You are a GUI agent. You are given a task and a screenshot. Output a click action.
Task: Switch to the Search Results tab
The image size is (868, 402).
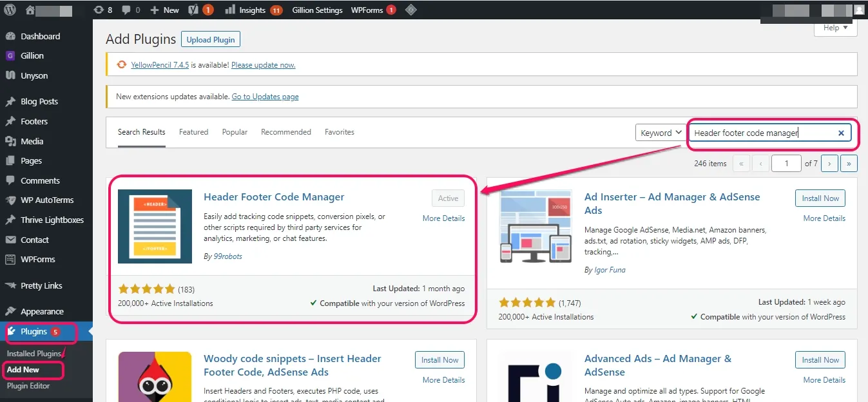142,132
